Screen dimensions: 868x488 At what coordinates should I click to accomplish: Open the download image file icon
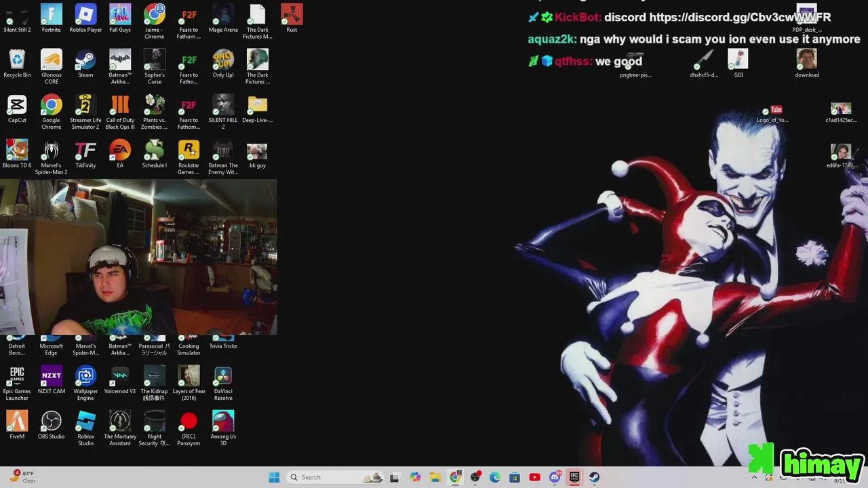coord(807,64)
